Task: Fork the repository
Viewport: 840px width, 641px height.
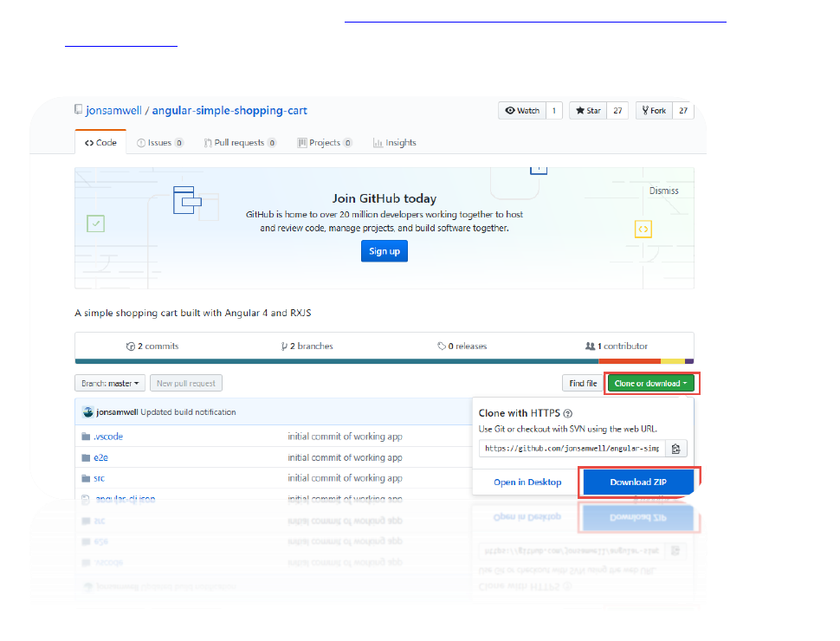Action: 654,110
